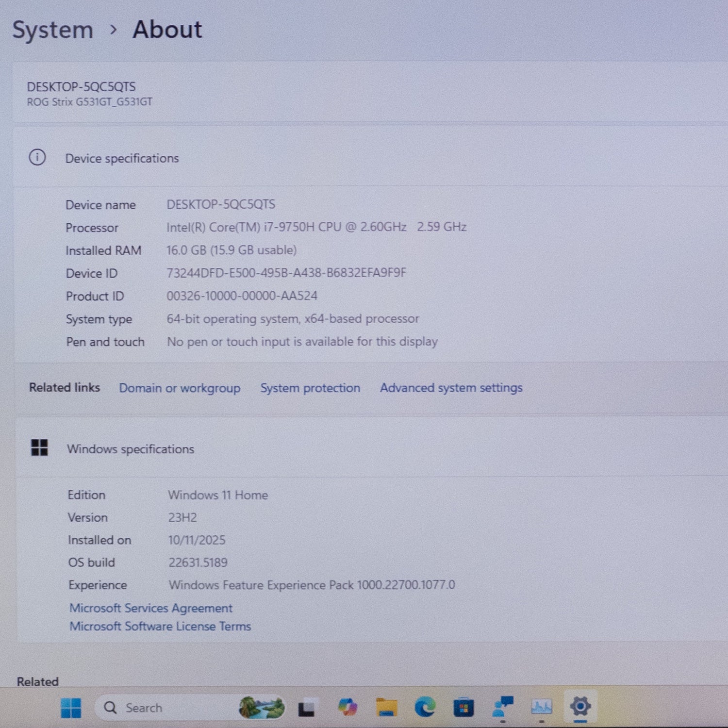Open Microsoft Software License Terms link

coord(160,627)
